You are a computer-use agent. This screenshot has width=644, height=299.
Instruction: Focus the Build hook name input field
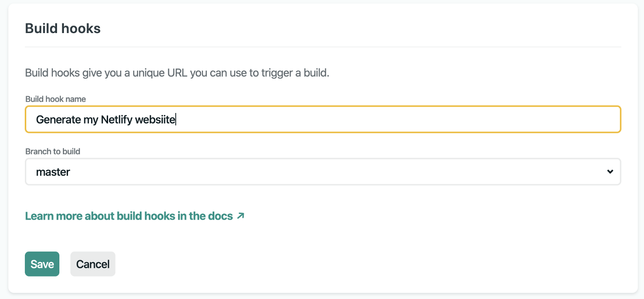coord(368,119)
